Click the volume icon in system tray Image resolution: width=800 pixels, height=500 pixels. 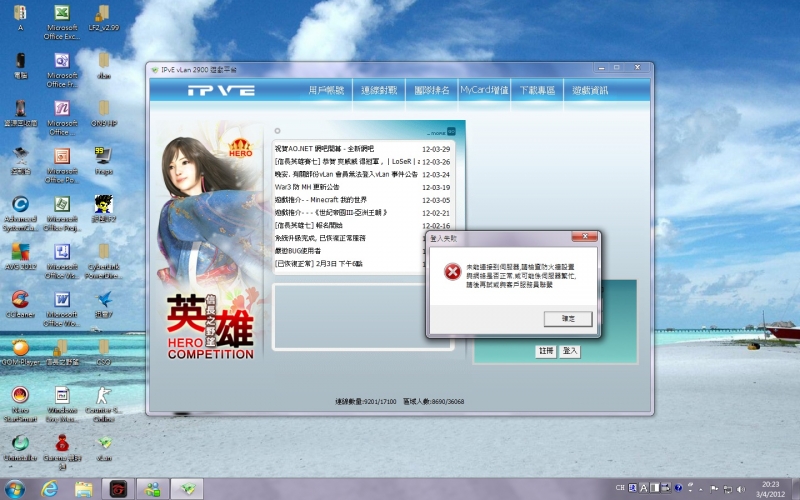click(x=741, y=489)
